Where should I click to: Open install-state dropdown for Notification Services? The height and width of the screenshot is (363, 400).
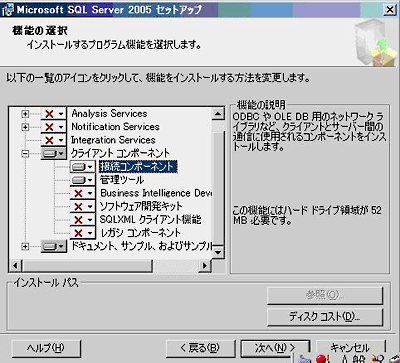54,127
